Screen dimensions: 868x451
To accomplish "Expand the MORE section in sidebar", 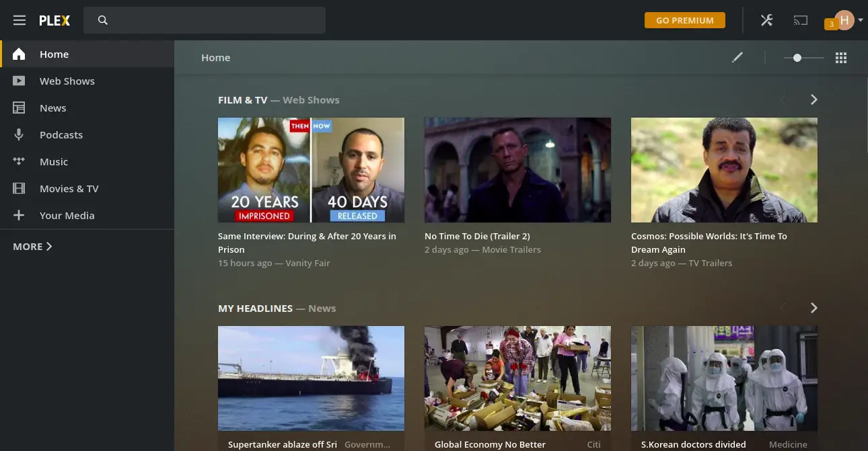I will click(x=32, y=247).
